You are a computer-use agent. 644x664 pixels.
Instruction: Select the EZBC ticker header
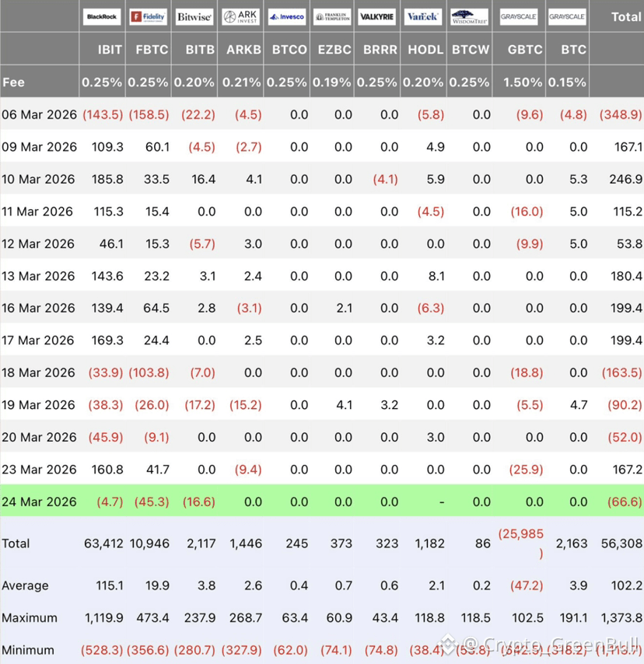[334, 50]
